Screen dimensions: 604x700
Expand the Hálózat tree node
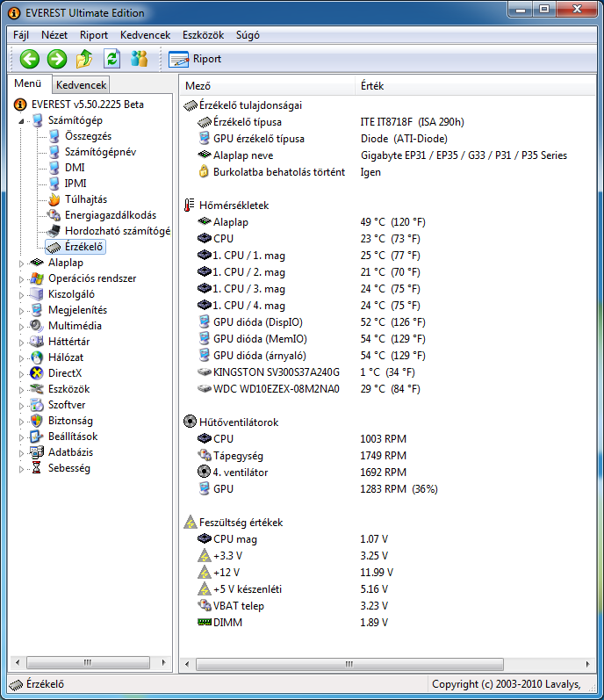coord(21,358)
